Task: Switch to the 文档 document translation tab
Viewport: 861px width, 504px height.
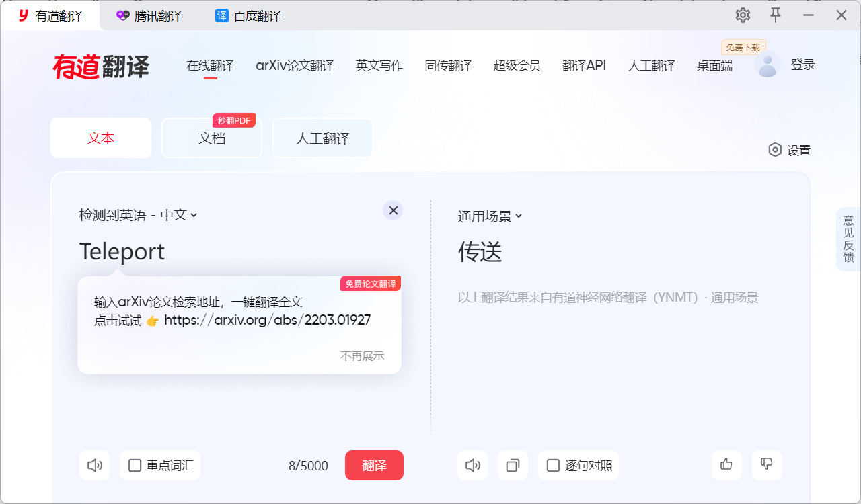Action: 211,138
